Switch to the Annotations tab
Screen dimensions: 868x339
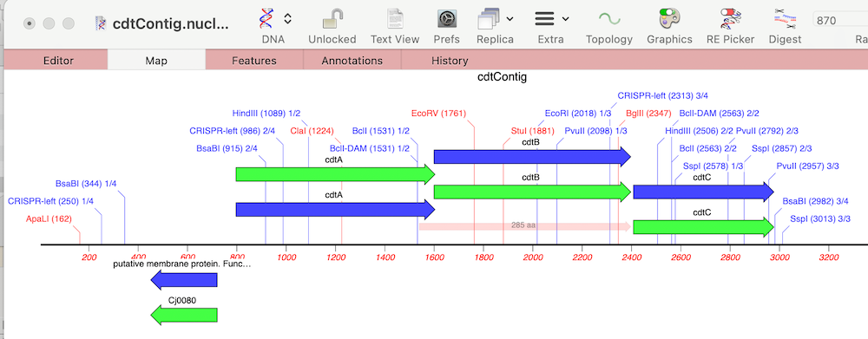coord(352,61)
